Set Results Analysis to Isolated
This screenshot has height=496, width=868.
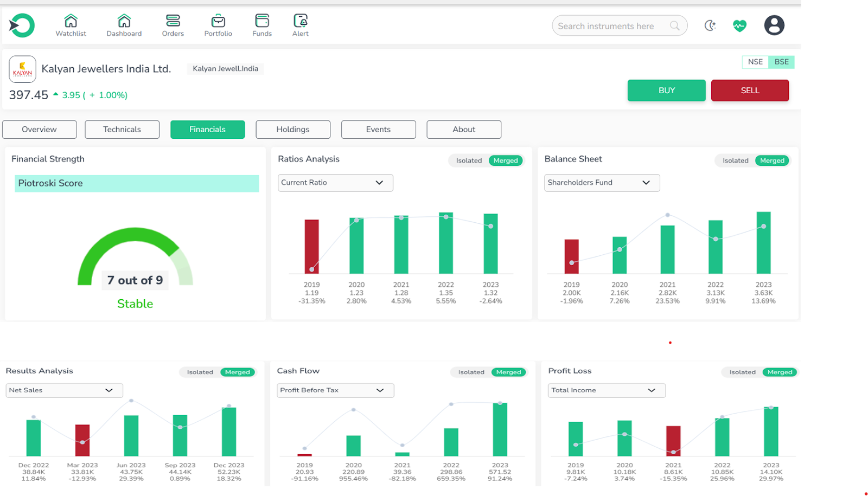click(x=200, y=372)
